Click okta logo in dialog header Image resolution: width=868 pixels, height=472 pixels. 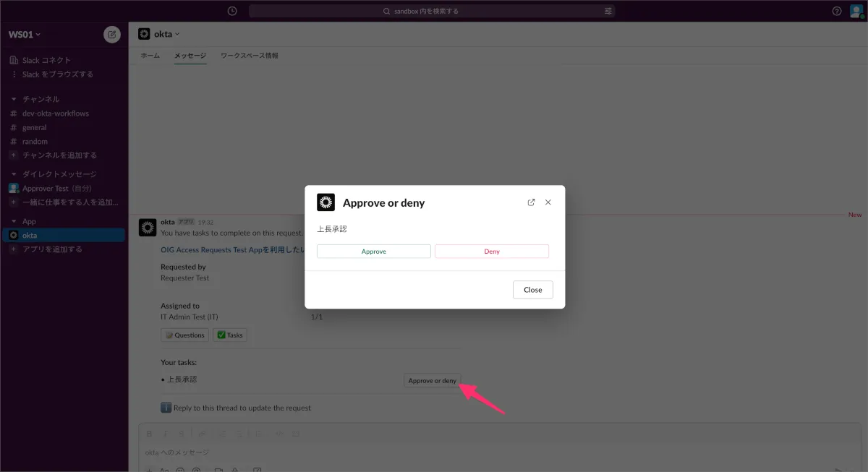325,202
